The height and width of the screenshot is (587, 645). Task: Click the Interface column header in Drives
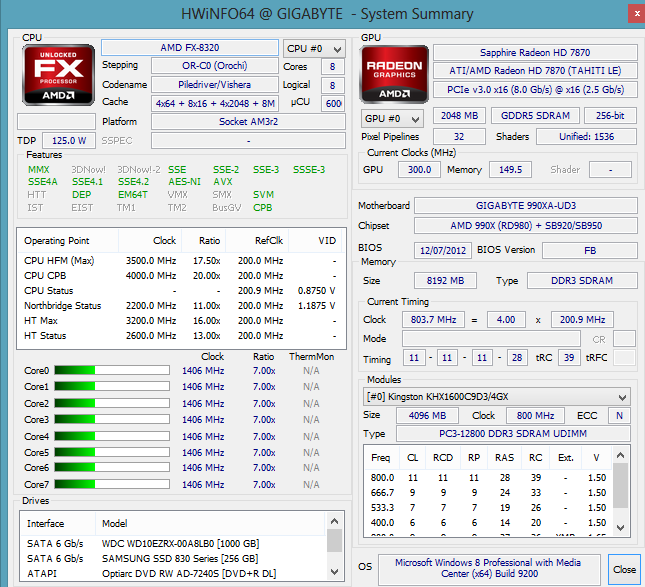(x=58, y=524)
